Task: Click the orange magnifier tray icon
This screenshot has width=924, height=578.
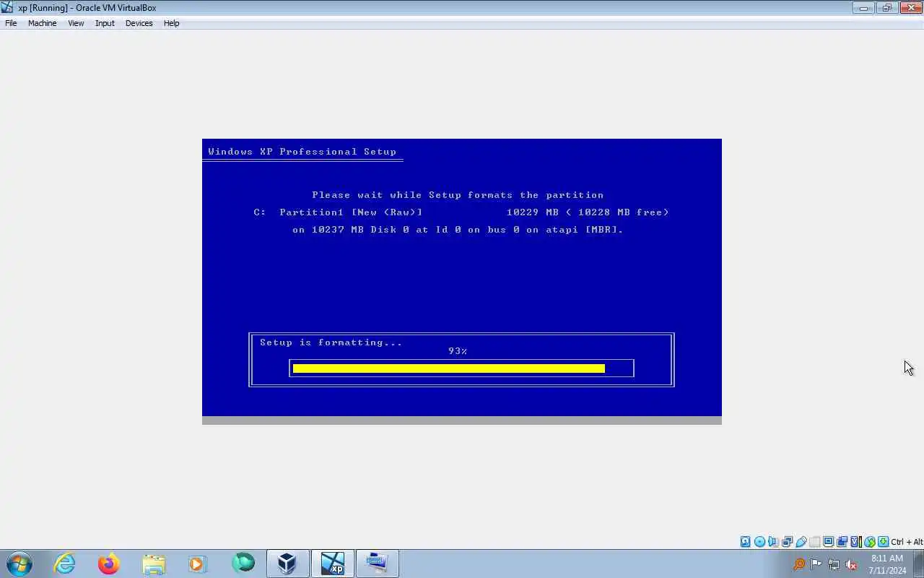Action: (x=799, y=564)
